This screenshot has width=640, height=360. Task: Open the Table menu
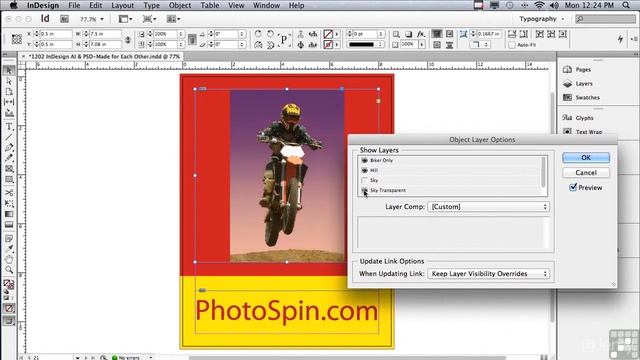pos(210,5)
